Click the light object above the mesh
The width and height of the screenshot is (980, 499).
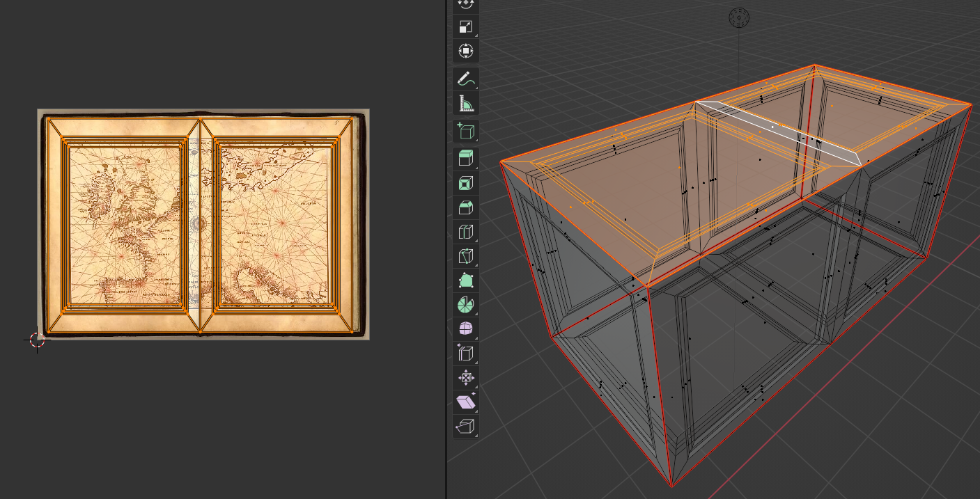click(x=738, y=17)
